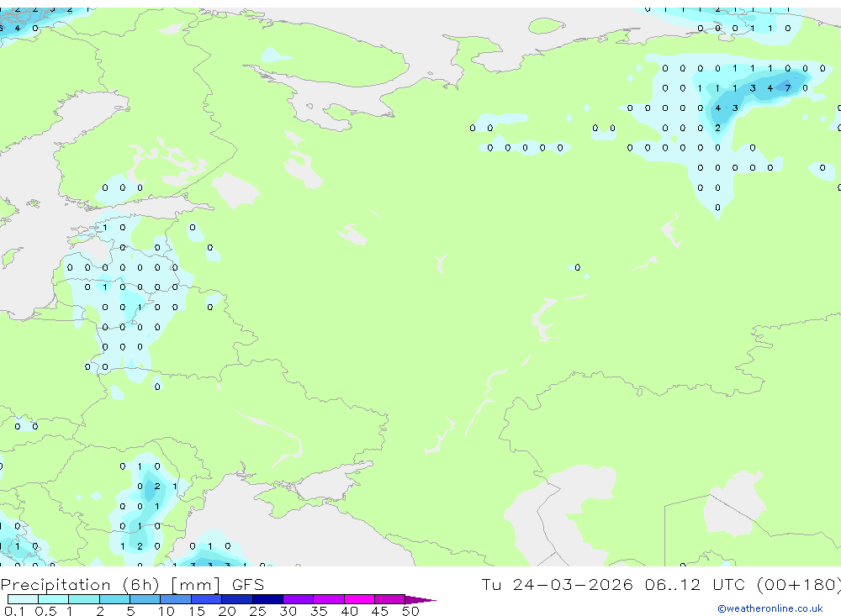Click the '(00+180)' forecast offset text

pyautogui.click(x=799, y=584)
